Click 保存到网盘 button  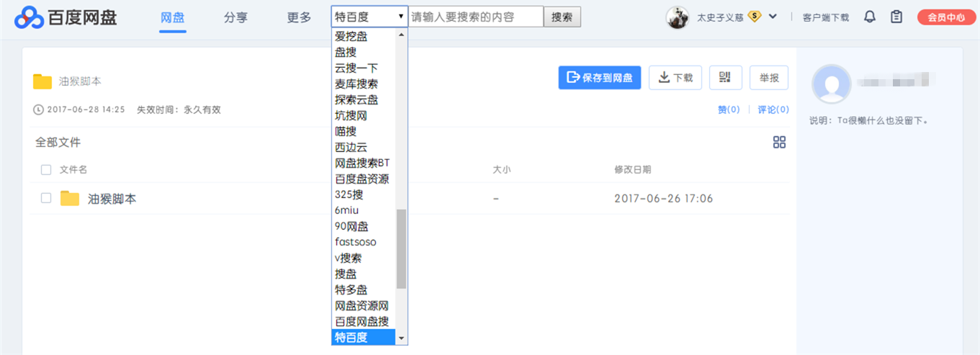(x=600, y=78)
